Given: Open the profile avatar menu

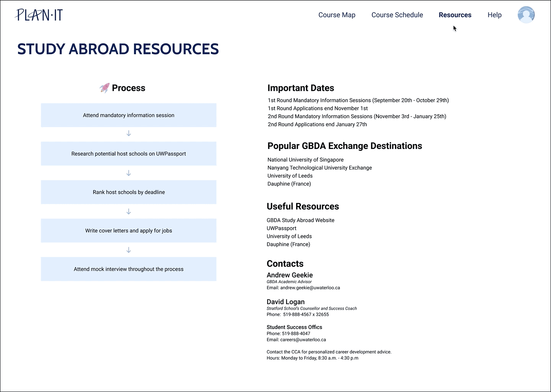Looking at the screenshot, I should tap(526, 15).
